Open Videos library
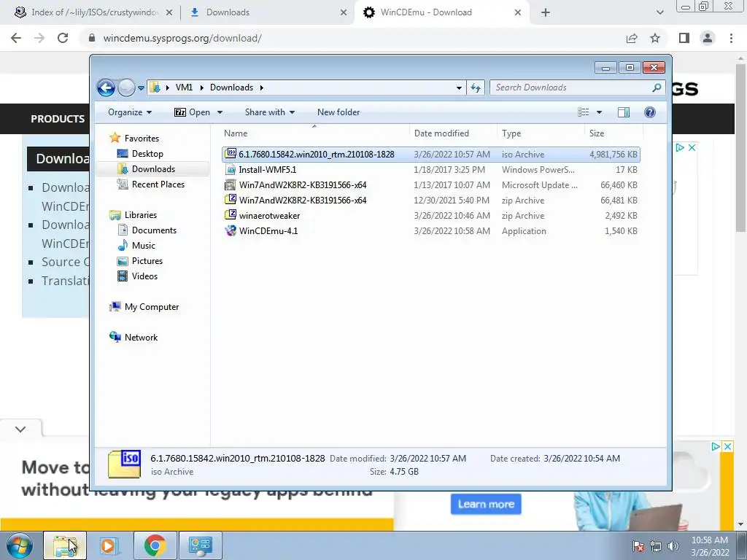747x560 pixels. [x=144, y=276]
